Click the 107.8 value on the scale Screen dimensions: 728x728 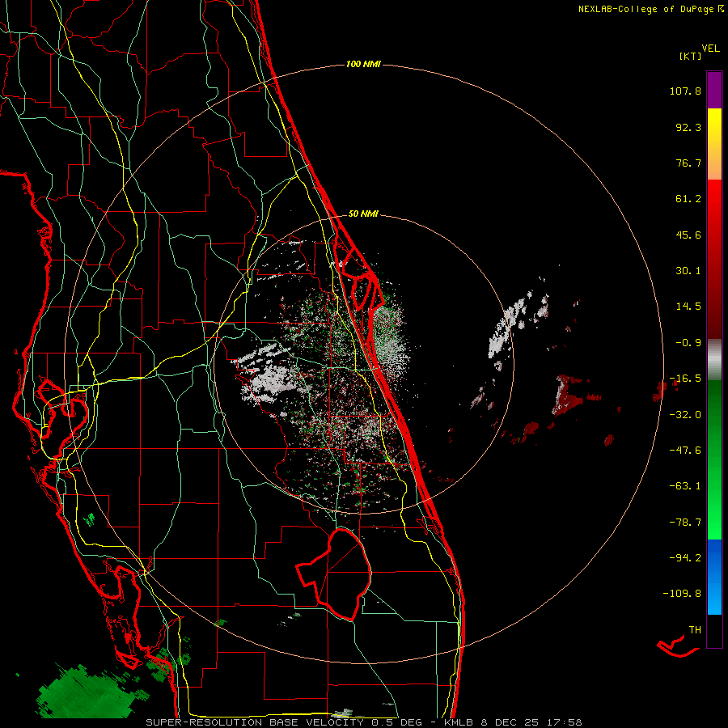pyautogui.click(x=685, y=91)
